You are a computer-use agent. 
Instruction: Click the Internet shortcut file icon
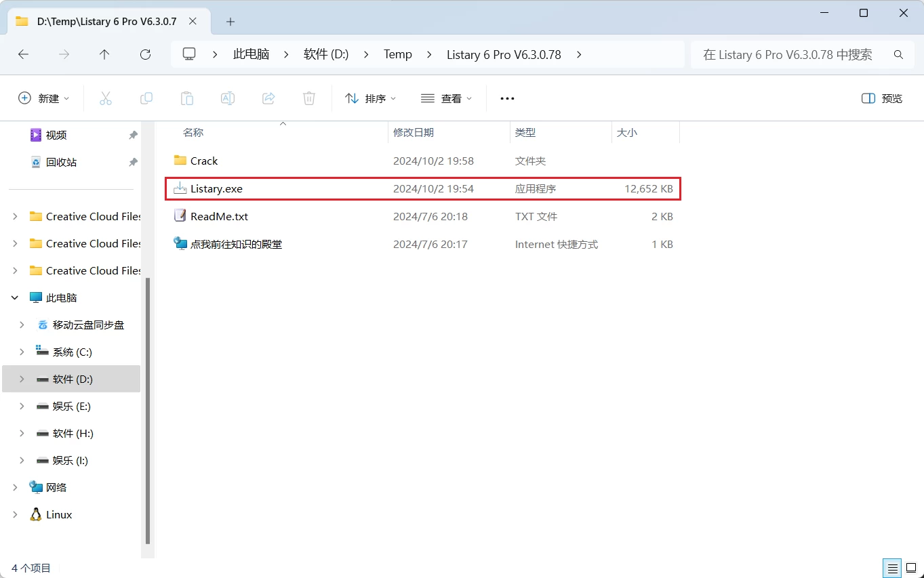coord(180,243)
